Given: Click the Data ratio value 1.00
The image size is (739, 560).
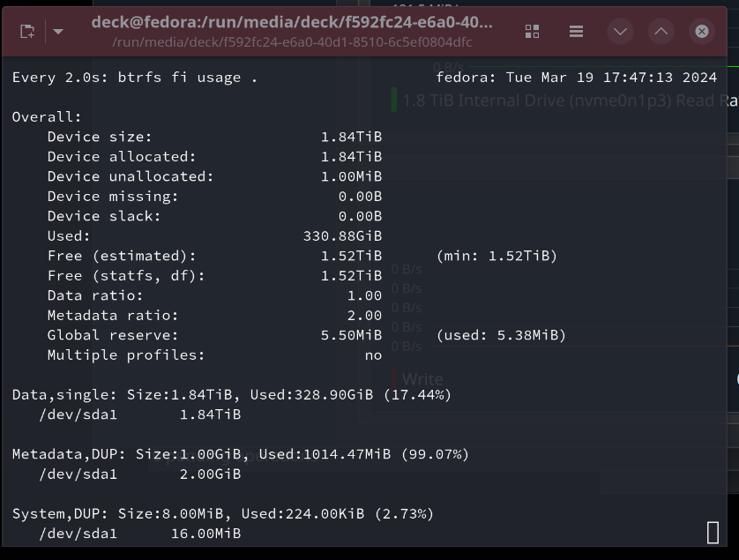Looking at the screenshot, I should coord(364,295).
